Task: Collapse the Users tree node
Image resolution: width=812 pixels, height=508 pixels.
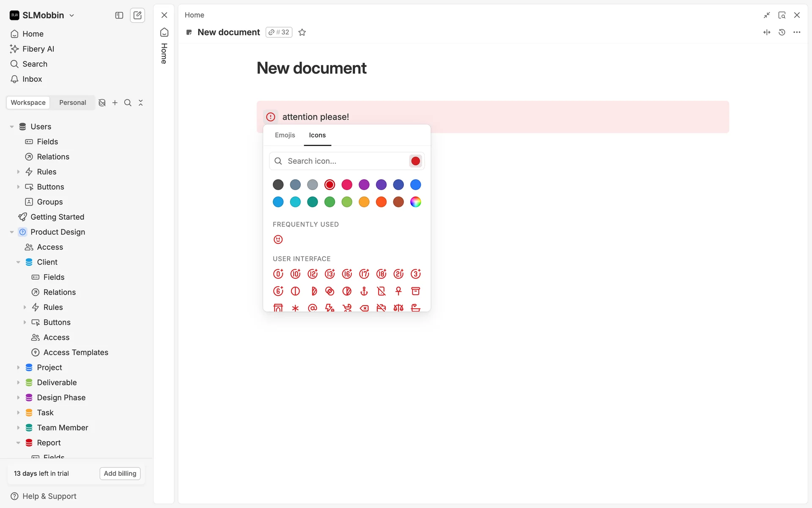Action: click(x=12, y=127)
